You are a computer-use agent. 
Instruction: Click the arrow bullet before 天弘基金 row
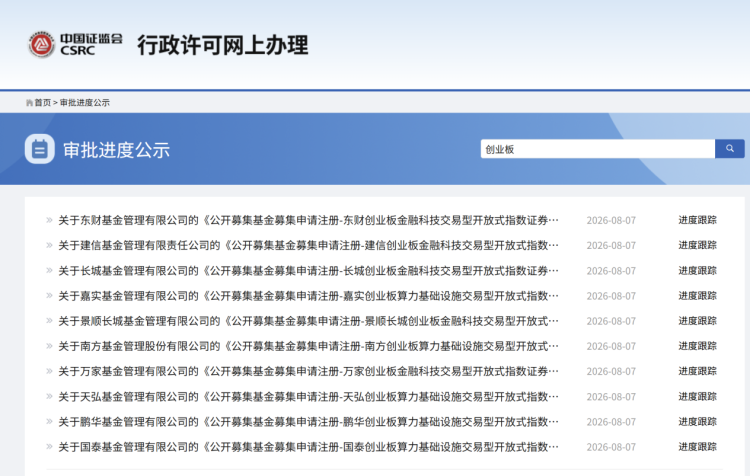coord(49,397)
